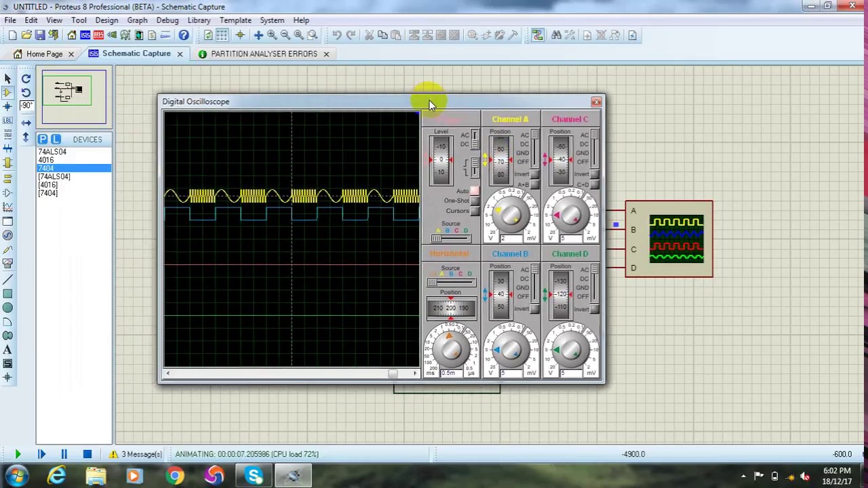868x488 pixels.
Task: Select the 2D circle drawing tool
Action: point(7,308)
